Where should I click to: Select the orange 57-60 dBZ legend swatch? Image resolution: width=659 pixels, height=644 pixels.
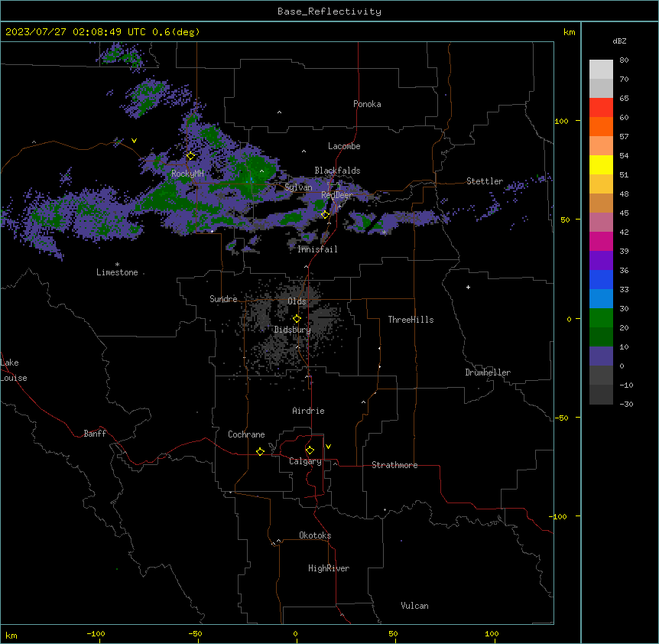click(x=601, y=126)
